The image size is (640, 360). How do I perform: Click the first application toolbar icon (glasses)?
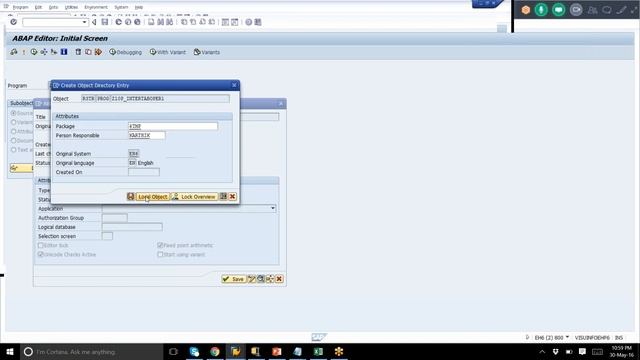(14, 52)
